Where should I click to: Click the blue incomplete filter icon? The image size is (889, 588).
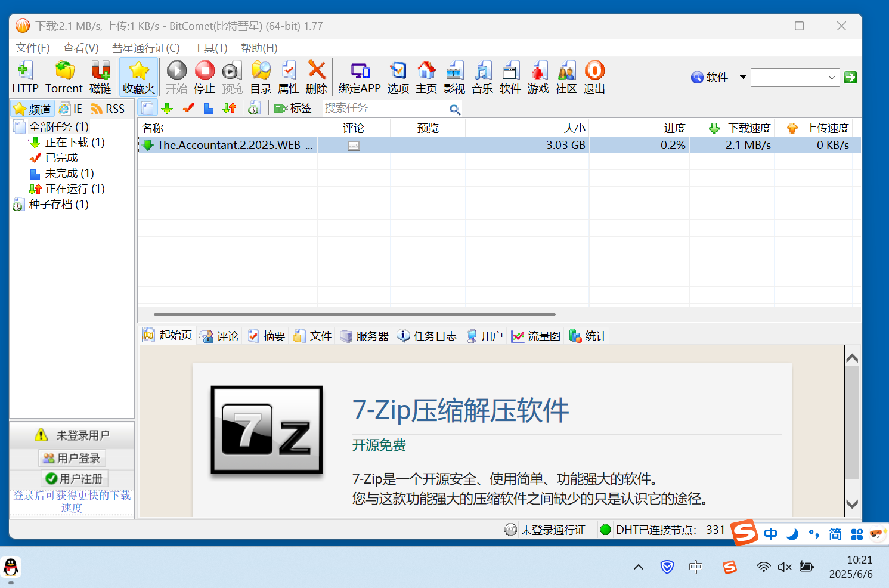click(209, 108)
